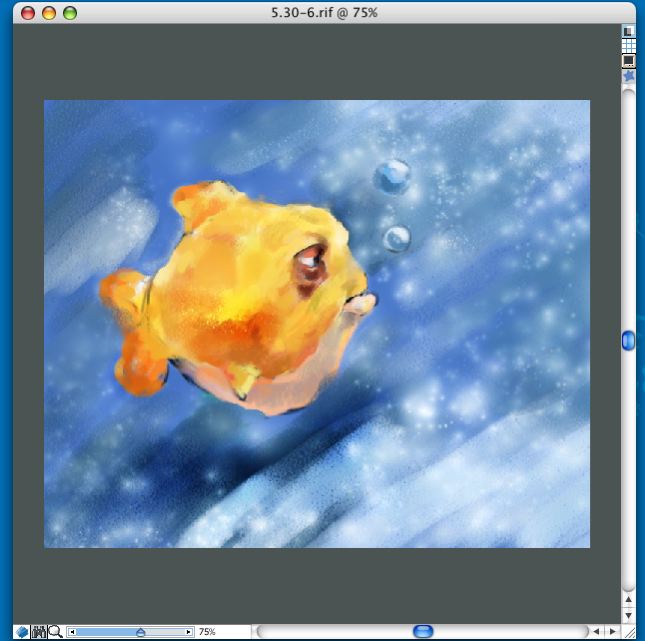Click the title text 5.30-6.rif @ 75%
Image resolution: width=645 pixels, height=641 pixels.
tap(324, 13)
